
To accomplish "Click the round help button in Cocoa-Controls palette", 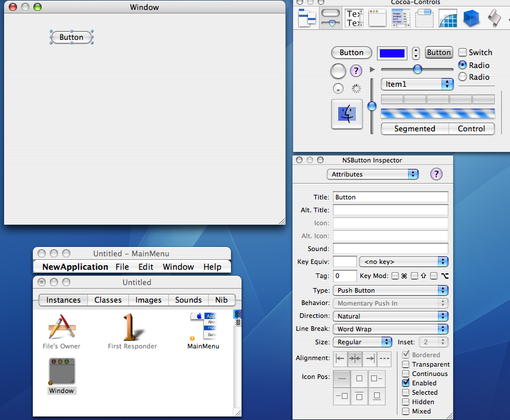I will pyautogui.click(x=356, y=70).
